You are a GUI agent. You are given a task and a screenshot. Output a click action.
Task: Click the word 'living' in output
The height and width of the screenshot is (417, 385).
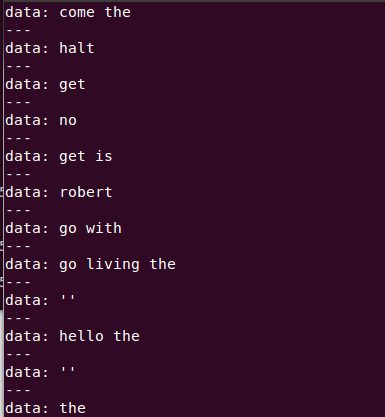113,265
